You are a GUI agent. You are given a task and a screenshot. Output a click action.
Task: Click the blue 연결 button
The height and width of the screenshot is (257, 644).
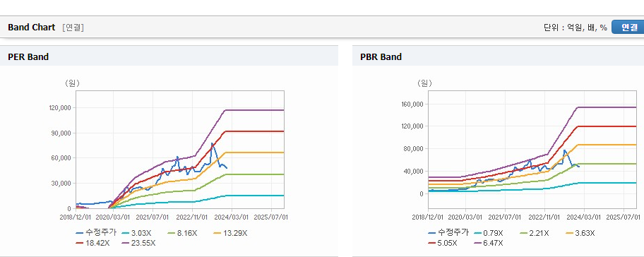click(628, 27)
